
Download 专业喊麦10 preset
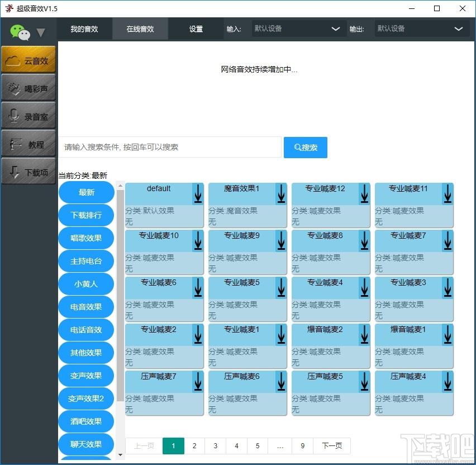[x=198, y=241]
